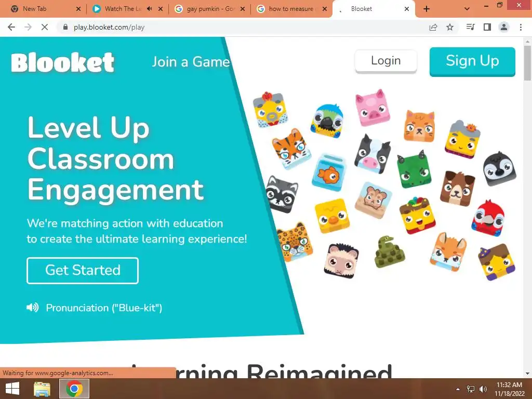Click the Get Started button
The image size is (532, 399).
pyautogui.click(x=83, y=270)
